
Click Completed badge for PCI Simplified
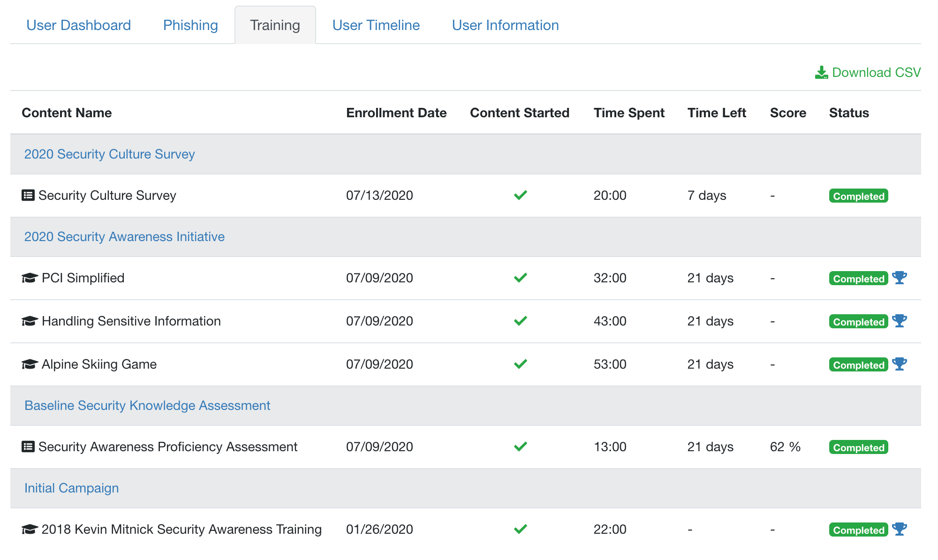(x=858, y=279)
